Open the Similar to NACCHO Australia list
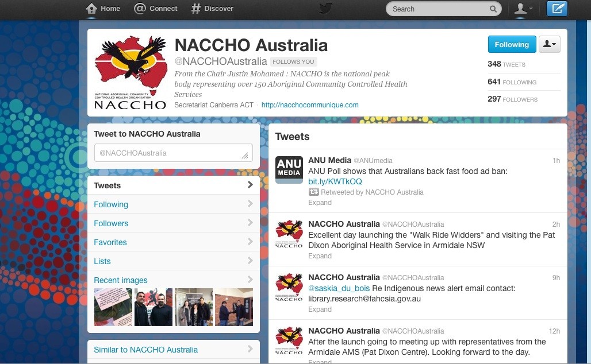Image resolution: width=591 pixels, height=364 pixels. point(146,350)
